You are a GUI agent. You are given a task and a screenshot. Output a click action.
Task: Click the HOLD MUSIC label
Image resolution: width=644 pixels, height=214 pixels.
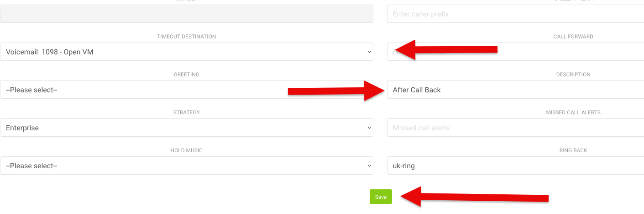click(x=186, y=150)
